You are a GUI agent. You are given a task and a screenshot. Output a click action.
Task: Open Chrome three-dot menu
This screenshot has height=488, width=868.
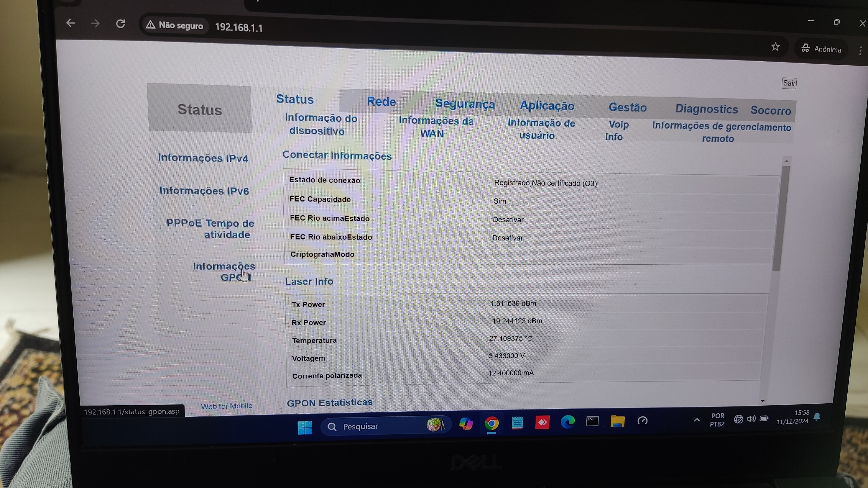tap(860, 51)
